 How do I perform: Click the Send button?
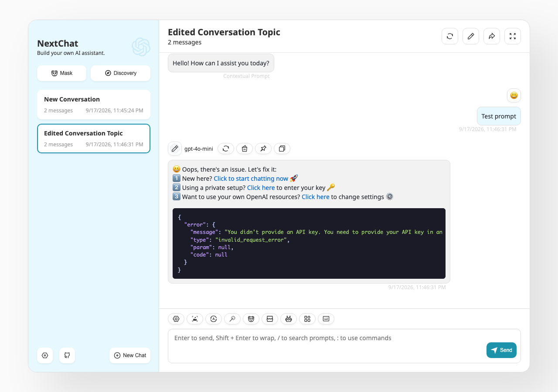501,350
